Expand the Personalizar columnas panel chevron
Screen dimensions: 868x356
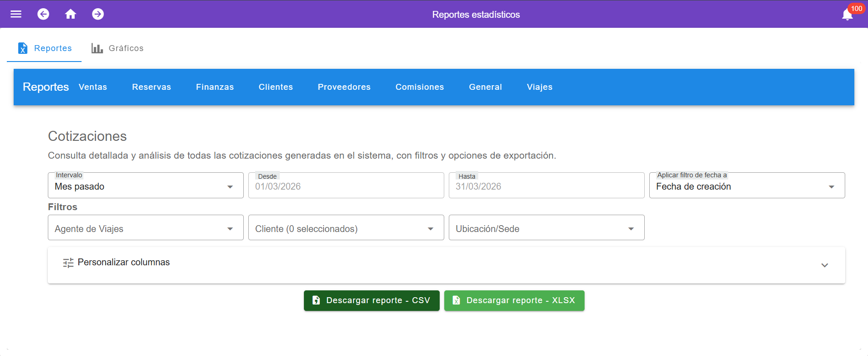click(824, 265)
